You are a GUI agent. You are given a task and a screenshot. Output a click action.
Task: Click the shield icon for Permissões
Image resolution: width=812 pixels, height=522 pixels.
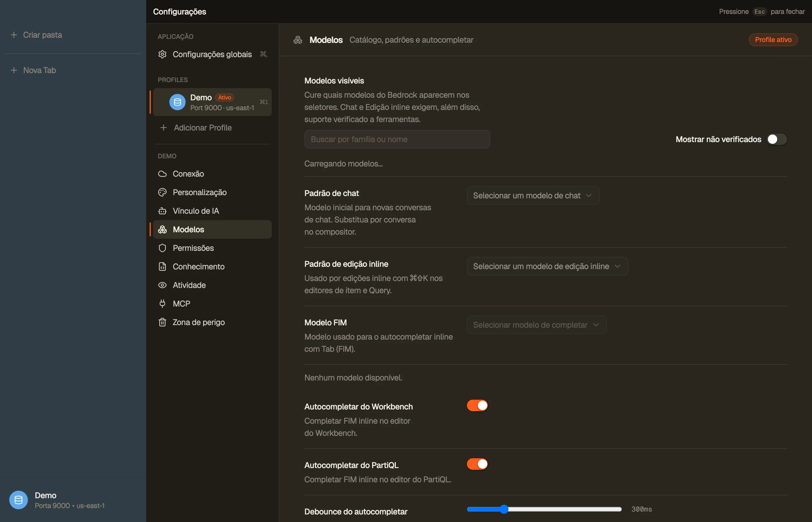(162, 248)
